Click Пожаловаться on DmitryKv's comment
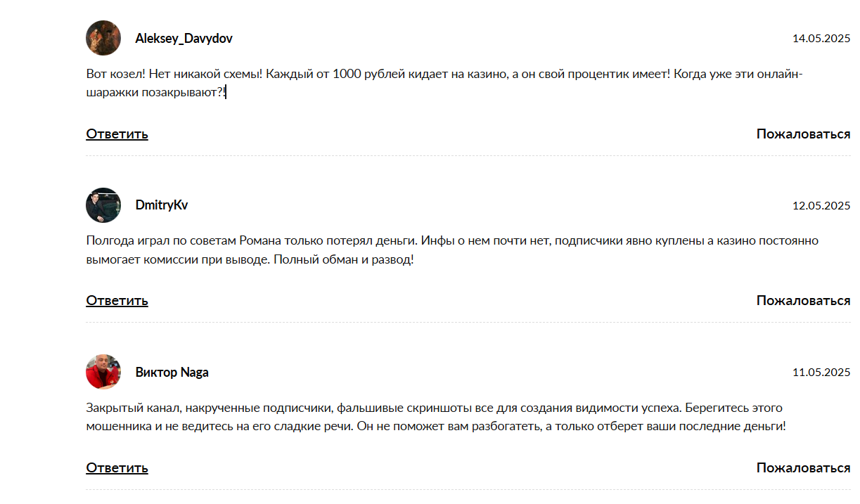This screenshot has width=860, height=504. 803,301
